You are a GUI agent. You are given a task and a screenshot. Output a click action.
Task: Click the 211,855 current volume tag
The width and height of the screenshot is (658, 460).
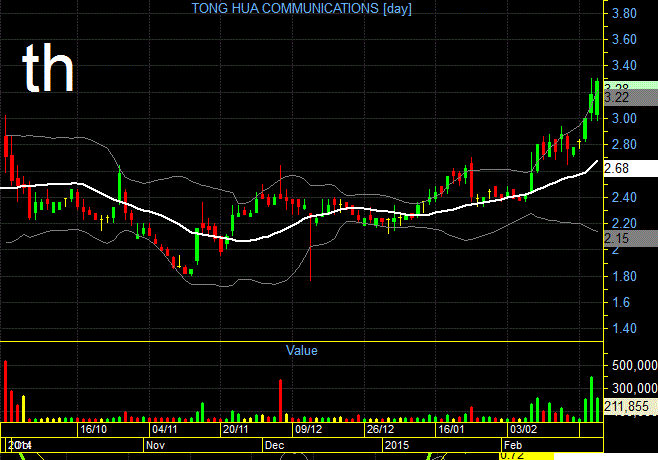631,406
